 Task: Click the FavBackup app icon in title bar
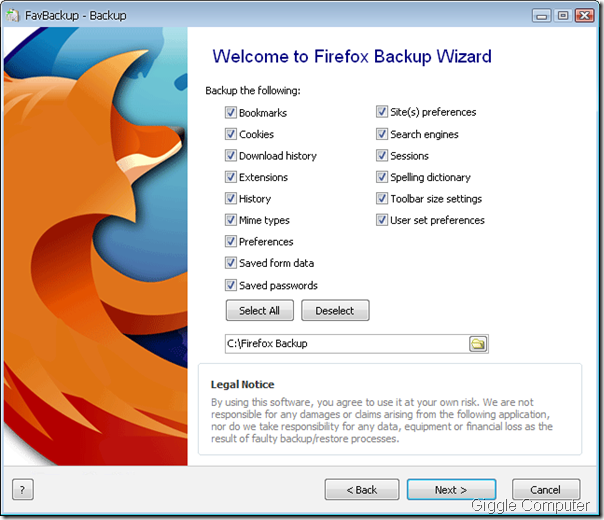pos(12,15)
